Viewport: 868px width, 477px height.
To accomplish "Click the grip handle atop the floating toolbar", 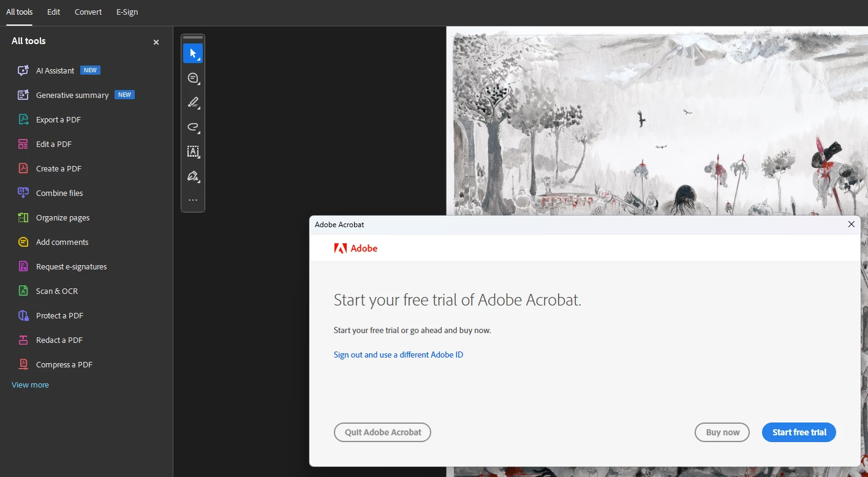I will [x=193, y=37].
